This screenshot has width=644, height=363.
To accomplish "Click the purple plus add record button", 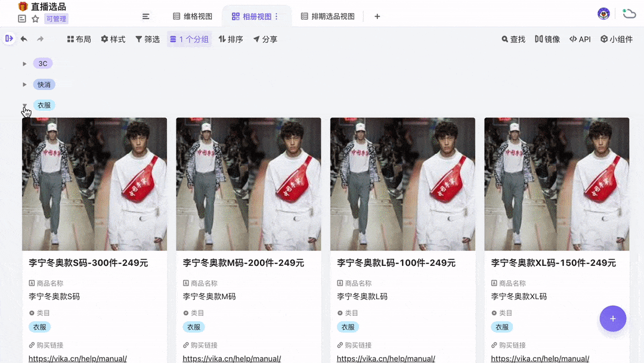I will (x=613, y=319).
